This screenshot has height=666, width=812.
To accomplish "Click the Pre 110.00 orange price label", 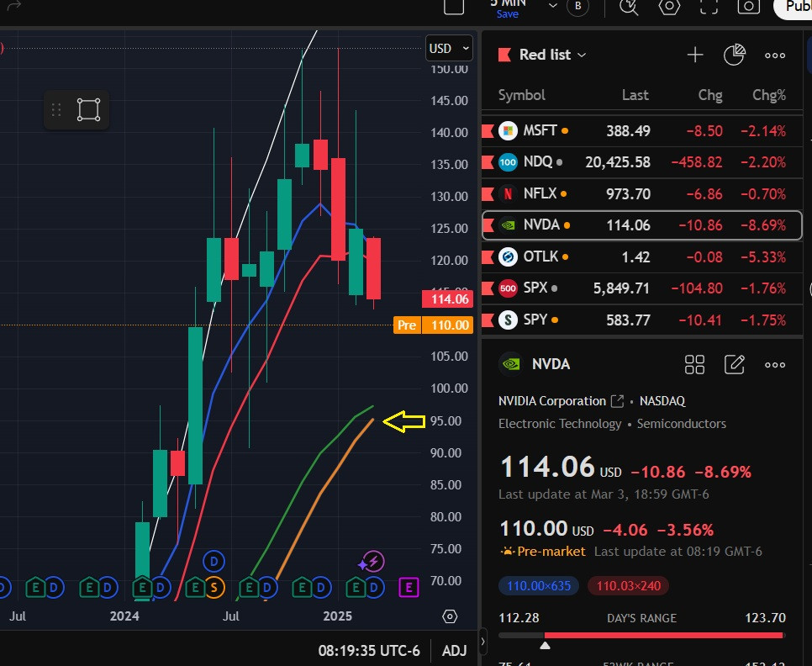I will point(434,325).
